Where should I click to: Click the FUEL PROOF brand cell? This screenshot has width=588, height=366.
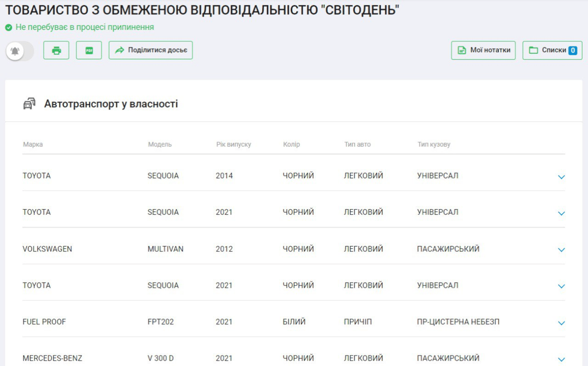click(x=44, y=322)
